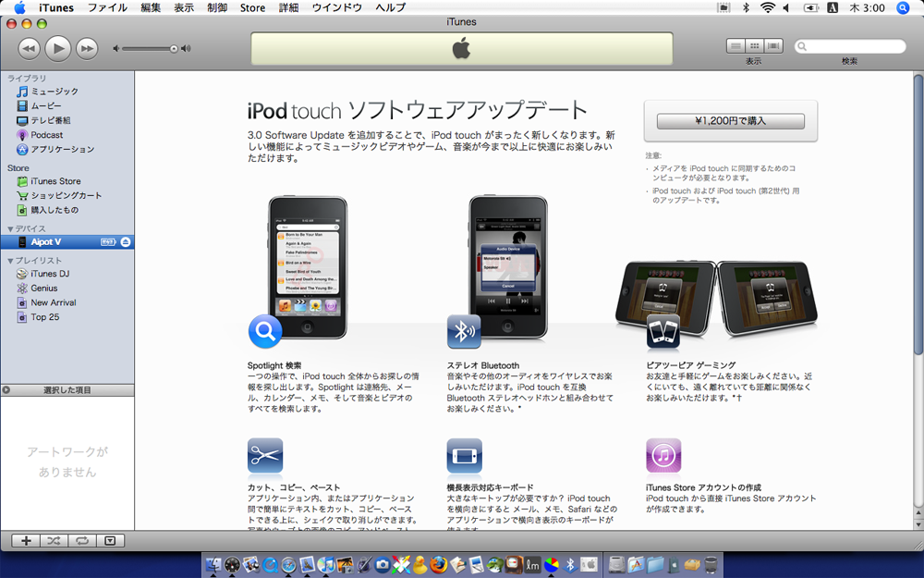Click the Play button

(57, 48)
